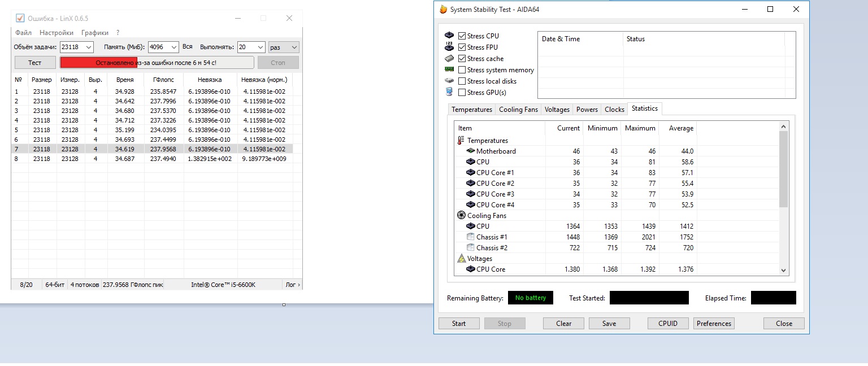Image resolution: width=868 pixels, height=366 pixels.
Task: Disable the Stress FPU checkbox
Action: (x=462, y=47)
